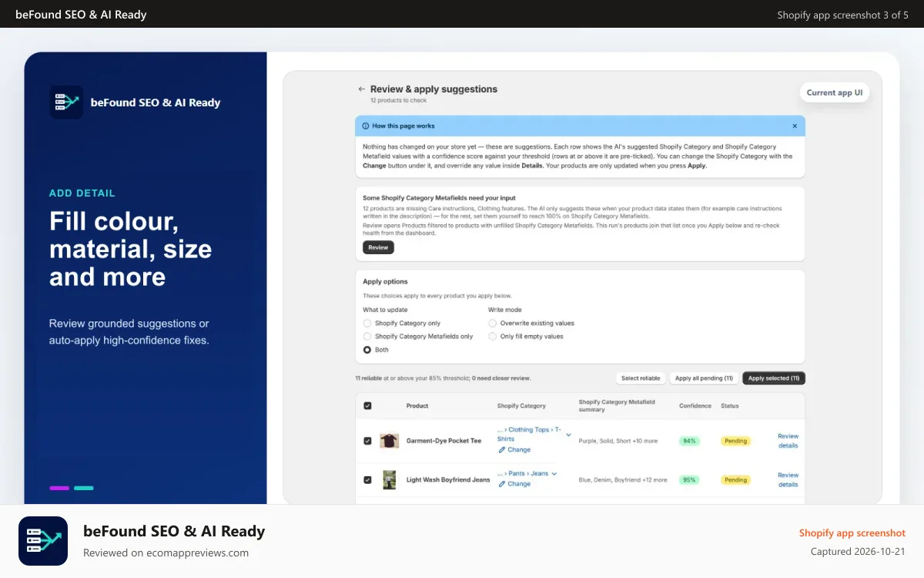The width and height of the screenshot is (924, 578).
Task: Click 'Apply all pending (11)'
Action: [x=704, y=378]
